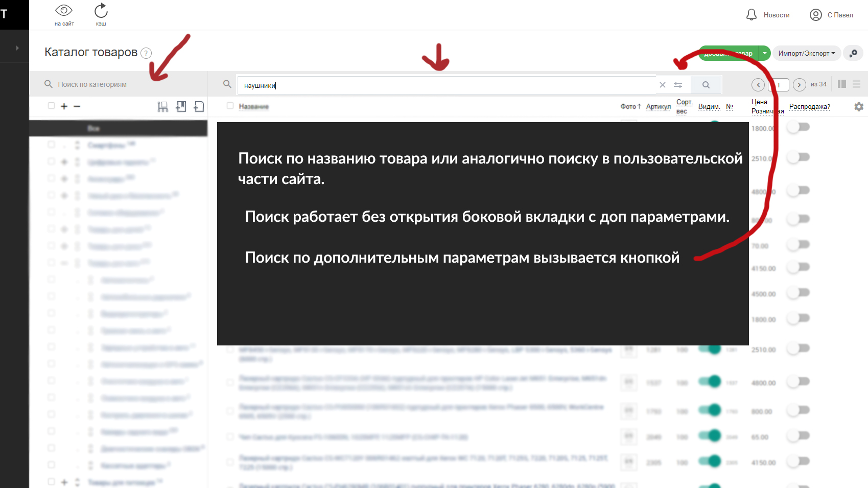Check the select-all categories checkbox
The height and width of the screenshot is (488, 868).
click(x=51, y=106)
